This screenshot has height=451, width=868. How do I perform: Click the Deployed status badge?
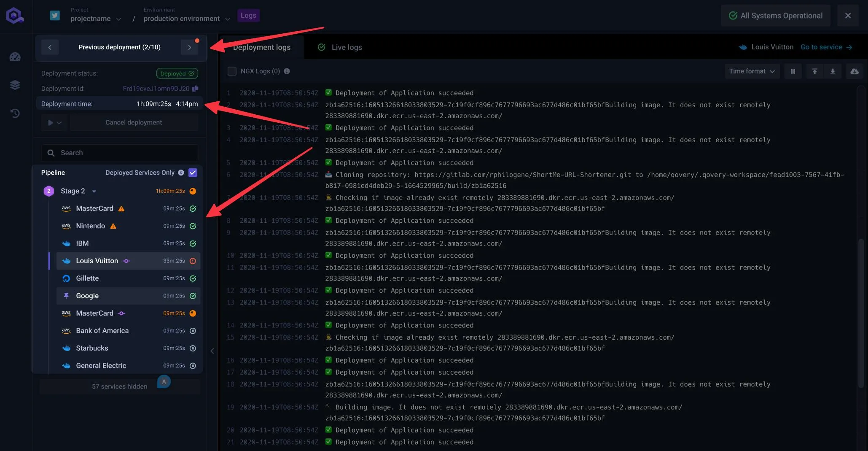pyautogui.click(x=177, y=73)
